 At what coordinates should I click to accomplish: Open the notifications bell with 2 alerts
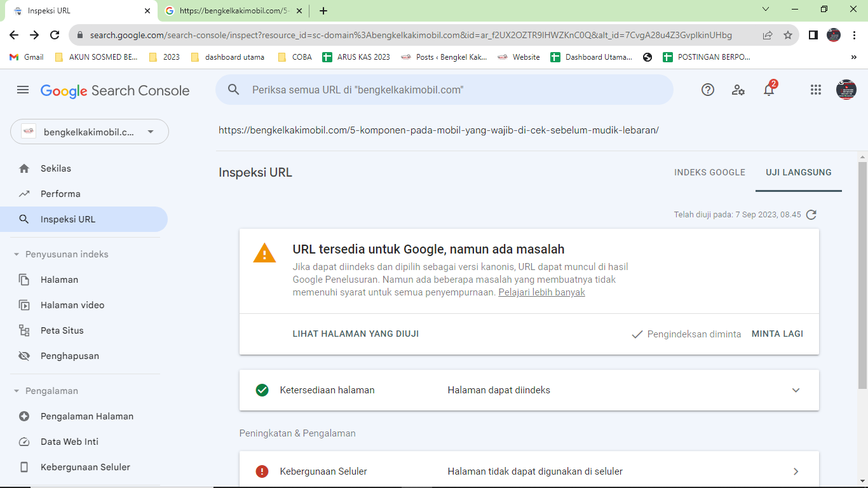click(x=769, y=90)
